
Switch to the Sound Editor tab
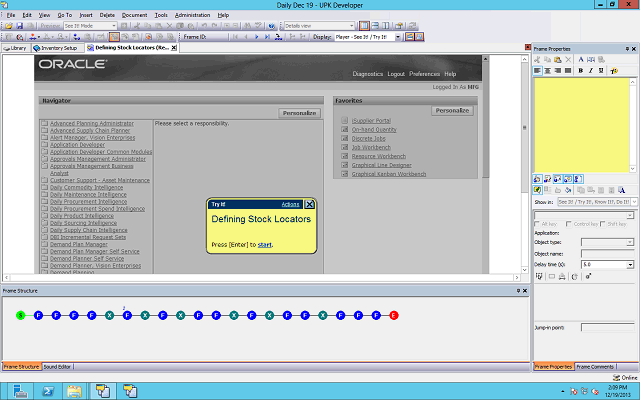click(x=57, y=367)
